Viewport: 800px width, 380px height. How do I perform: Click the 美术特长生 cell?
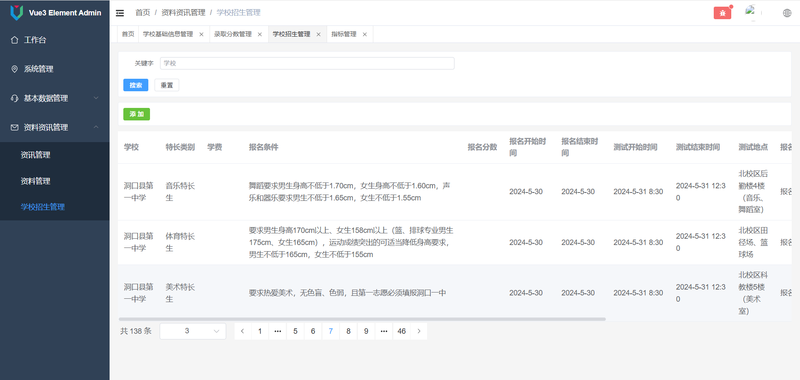[x=180, y=293]
